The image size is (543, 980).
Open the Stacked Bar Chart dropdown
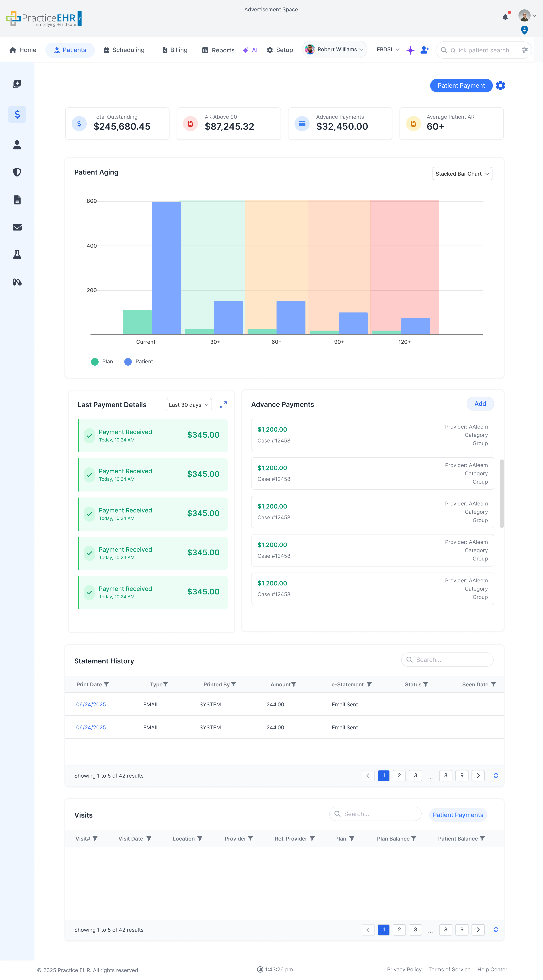(462, 173)
